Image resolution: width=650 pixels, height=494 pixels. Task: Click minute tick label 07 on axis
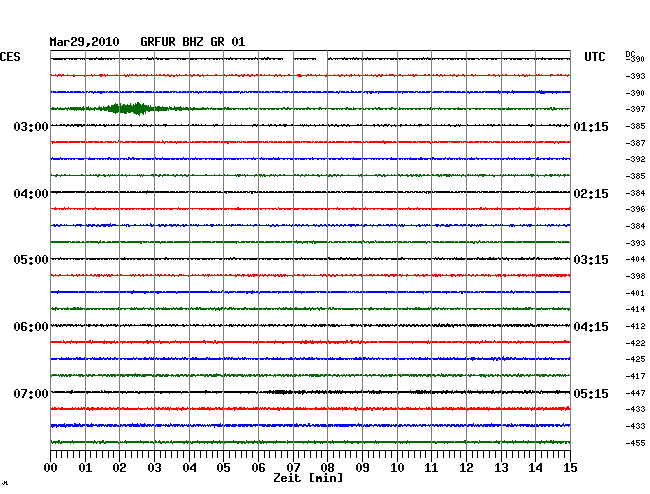pos(293,468)
